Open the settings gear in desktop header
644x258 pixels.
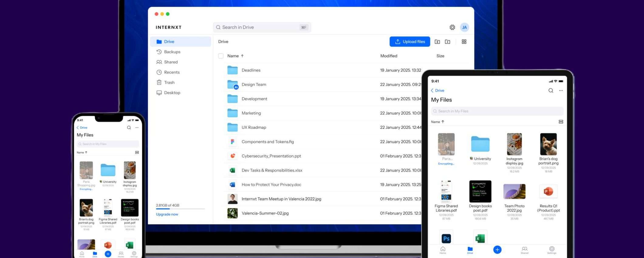[452, 27]
